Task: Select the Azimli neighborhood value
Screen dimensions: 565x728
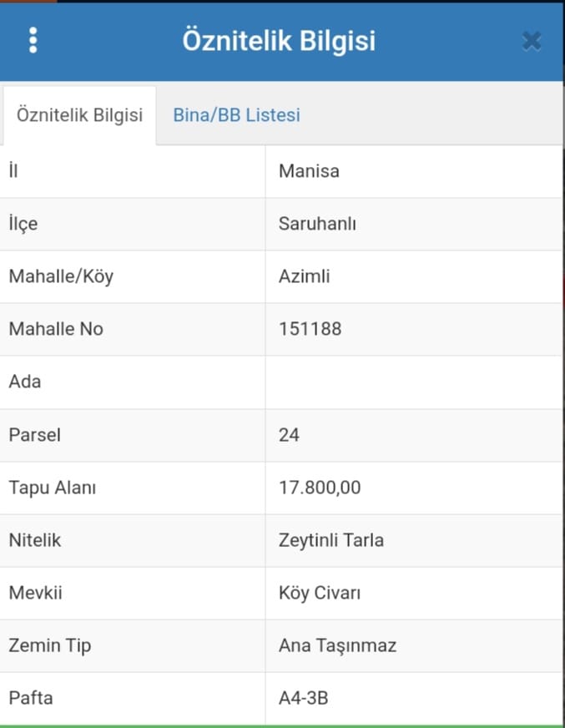Action: (304, 276)
